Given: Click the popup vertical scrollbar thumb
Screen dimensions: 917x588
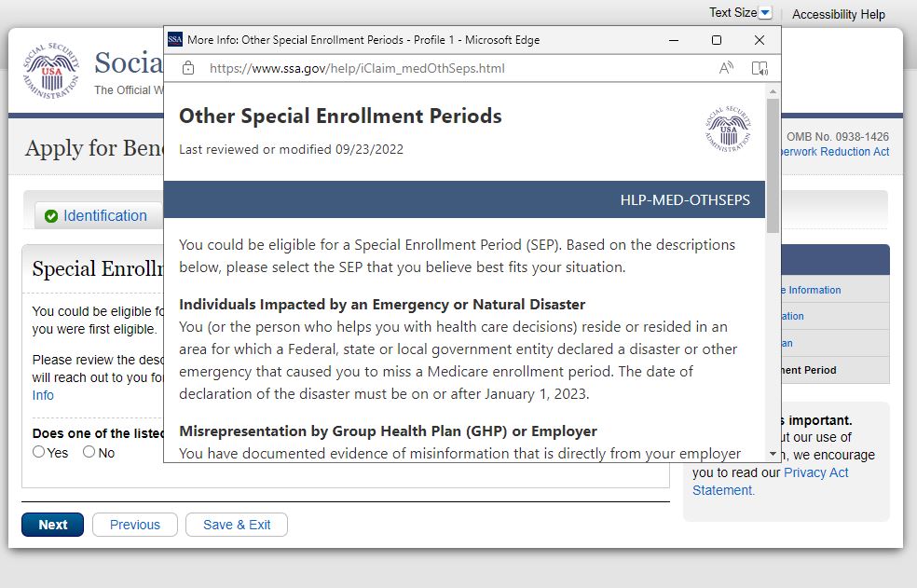Looking at the screenshot, I should tap(773, 163).
